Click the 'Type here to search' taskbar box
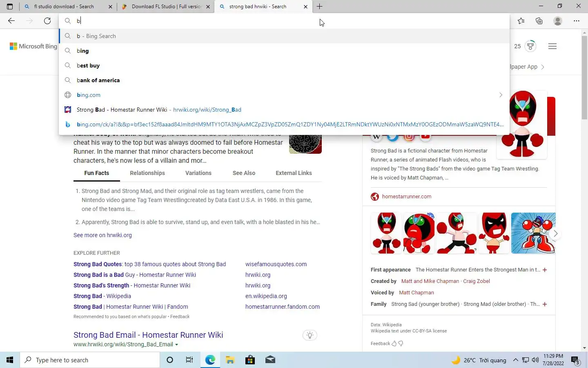The image size is (588, 368). click(90, 360)
